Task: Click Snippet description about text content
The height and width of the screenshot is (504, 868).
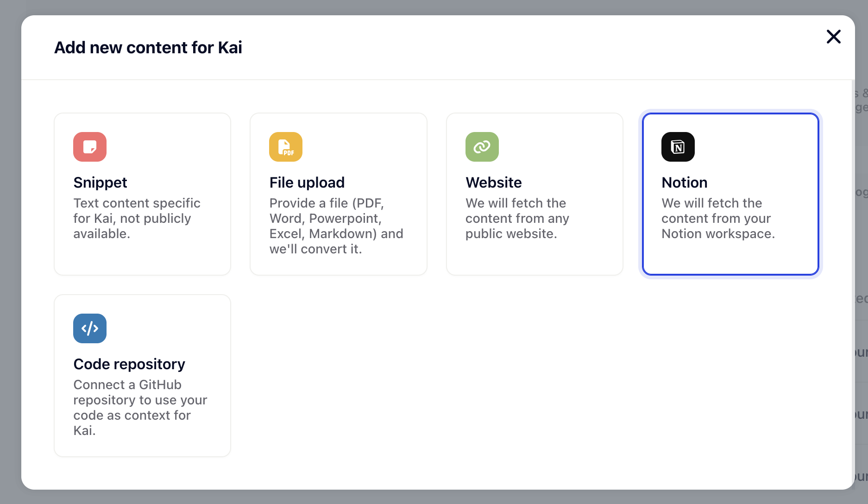Action: [137, 218]
